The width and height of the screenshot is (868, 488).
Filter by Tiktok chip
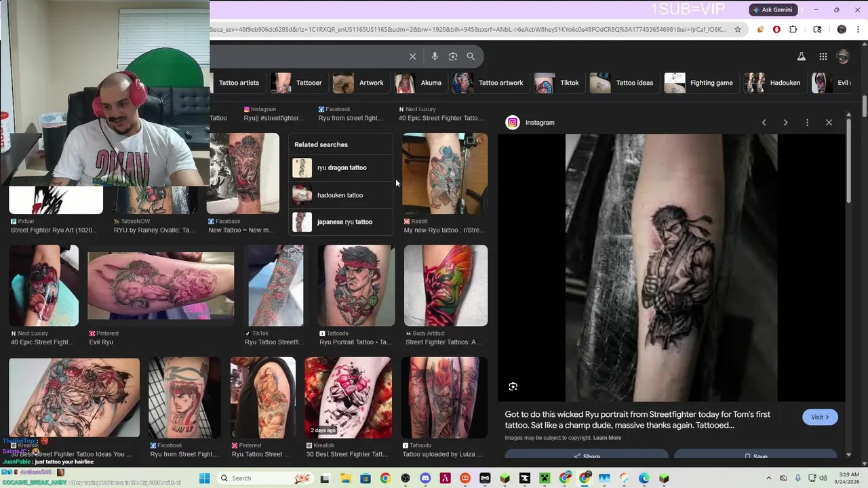tap(558, 83)
